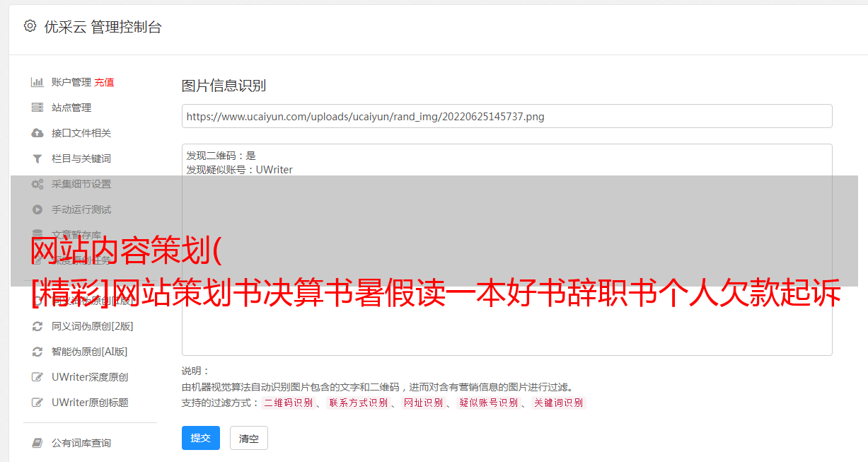Click the cloud upload icon for 接口文件相关
Viewport: 868px width, 462px height.
pyautogui.click(x=37, y=133)
